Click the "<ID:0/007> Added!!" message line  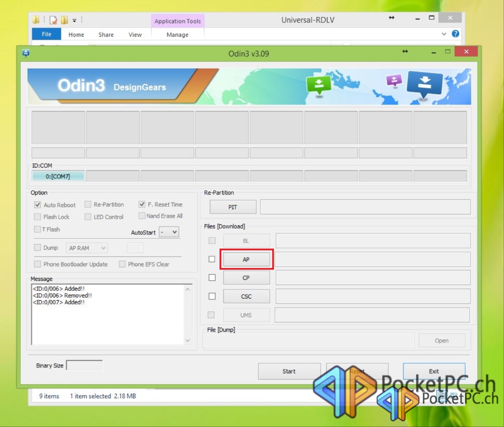click(x=59, y=302)
